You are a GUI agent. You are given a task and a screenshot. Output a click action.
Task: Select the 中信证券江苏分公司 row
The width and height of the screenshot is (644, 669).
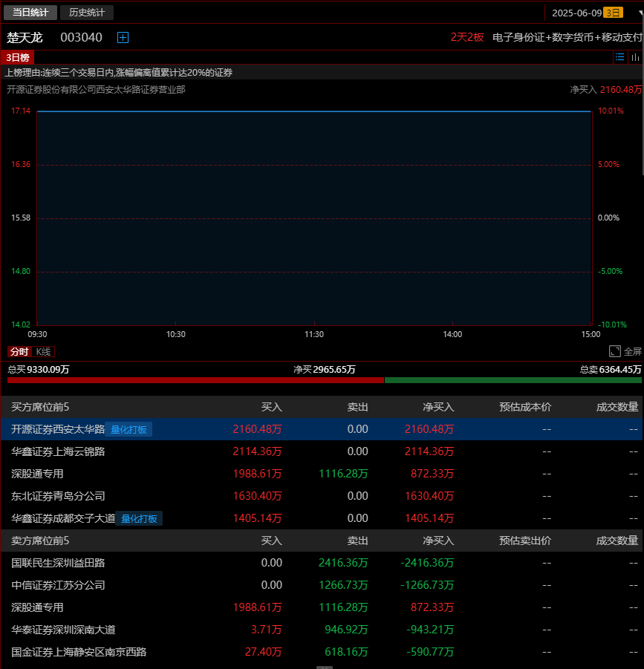322,585
